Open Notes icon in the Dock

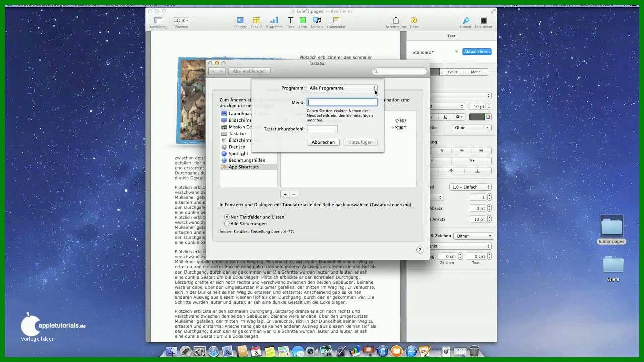tap(270, 351)
